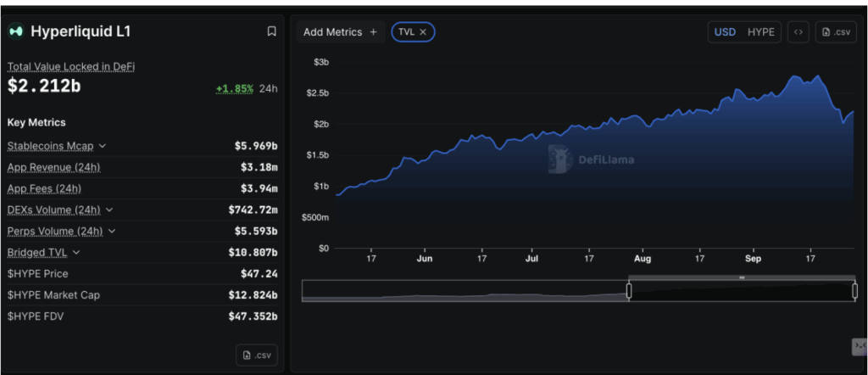The image size is (868, 375).
Task: Click $HYPE Market Cap value $12.824b
Action: [x=253, y=295]
